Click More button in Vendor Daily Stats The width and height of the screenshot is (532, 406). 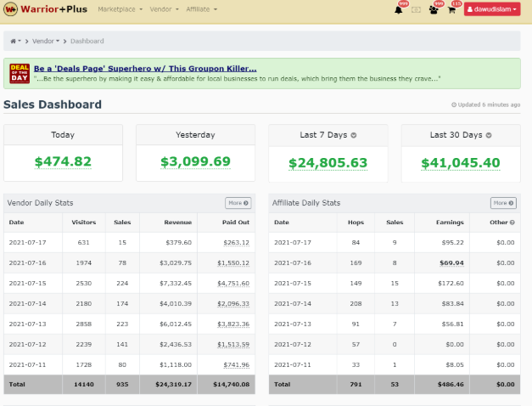point(238,203)
